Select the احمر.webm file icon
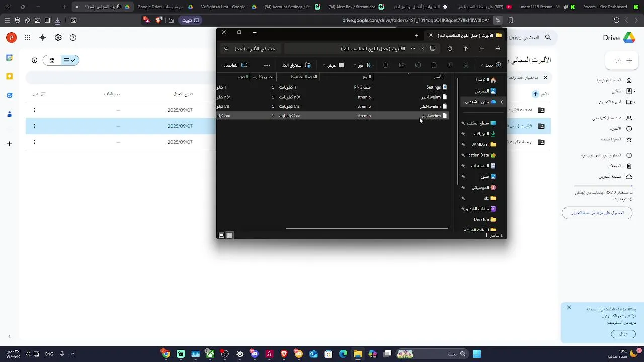Viewport: 644px width, 362px height. pos(445,97)
